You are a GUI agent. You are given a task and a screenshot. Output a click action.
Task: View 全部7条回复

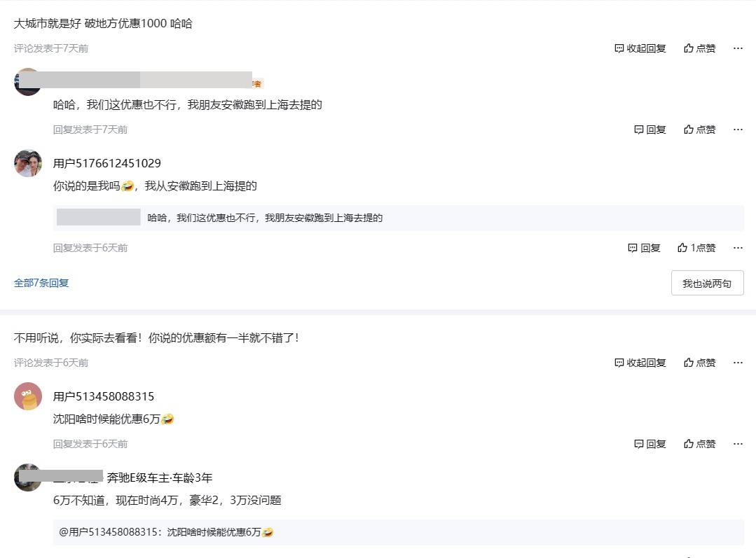click(41, 283)
